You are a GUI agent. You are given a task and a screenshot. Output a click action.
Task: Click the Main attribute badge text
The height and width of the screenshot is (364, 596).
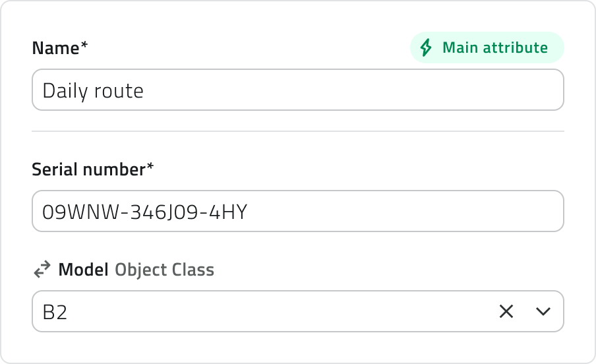(x=494, y=48)
